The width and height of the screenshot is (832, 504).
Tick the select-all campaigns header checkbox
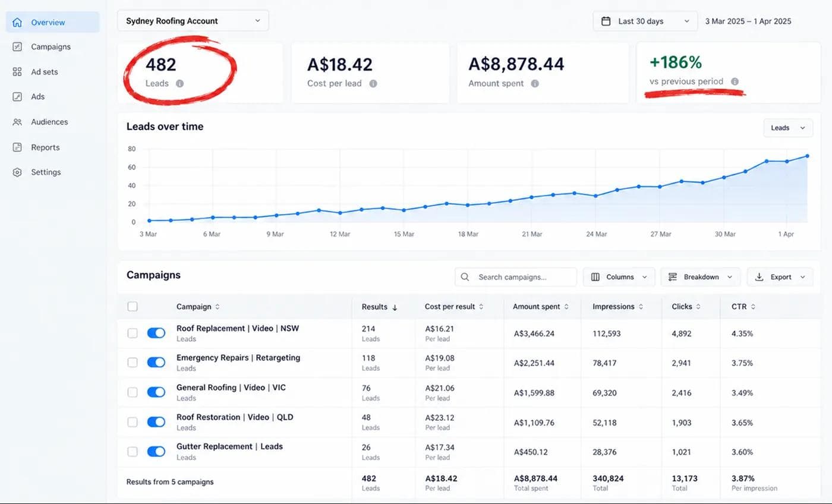point(133,307)
